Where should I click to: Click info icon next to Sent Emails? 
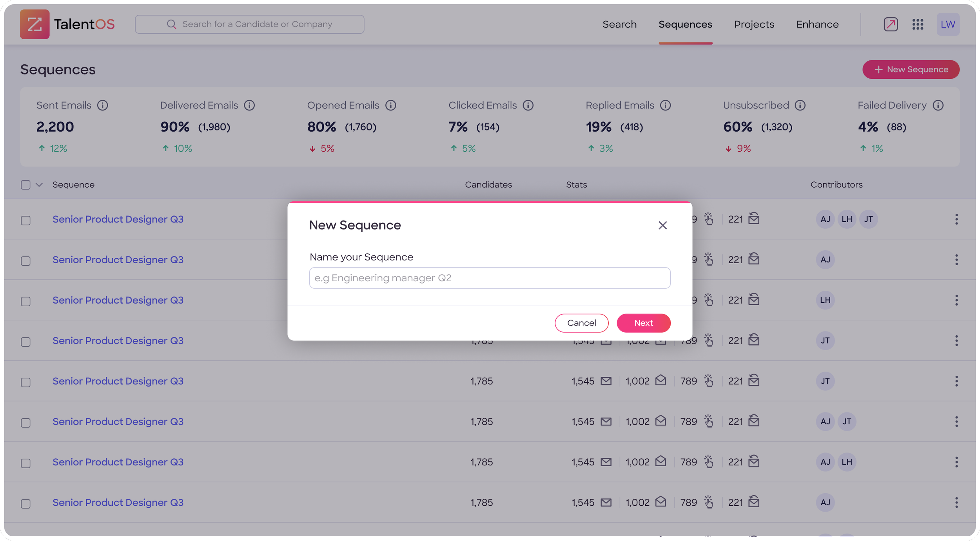tap(103, 105)
